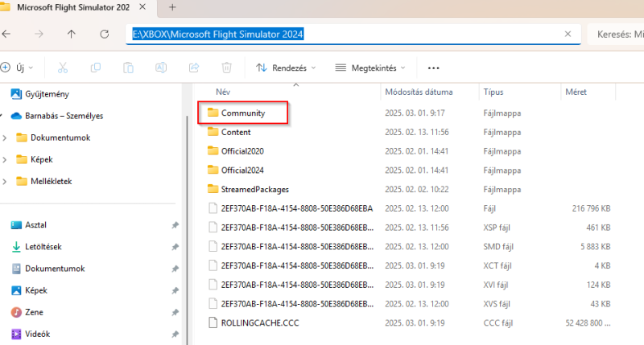Click the ROLLINGCACHE.CCC file icon
This screenshot has height=345, width=644.
[213, 322]
